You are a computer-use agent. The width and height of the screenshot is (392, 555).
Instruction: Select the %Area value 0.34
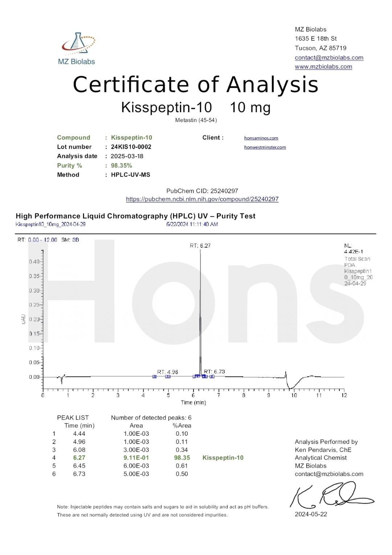click(x=182, y=450)
